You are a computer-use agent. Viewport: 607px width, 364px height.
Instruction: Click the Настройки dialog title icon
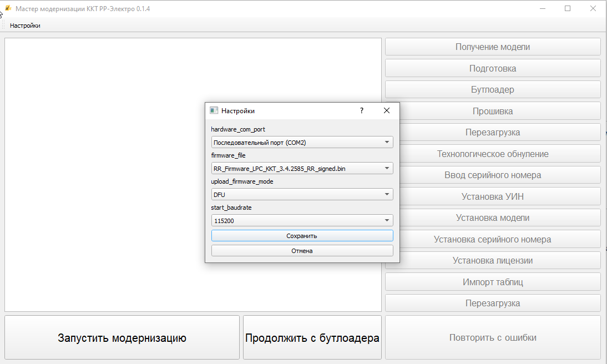214,110
